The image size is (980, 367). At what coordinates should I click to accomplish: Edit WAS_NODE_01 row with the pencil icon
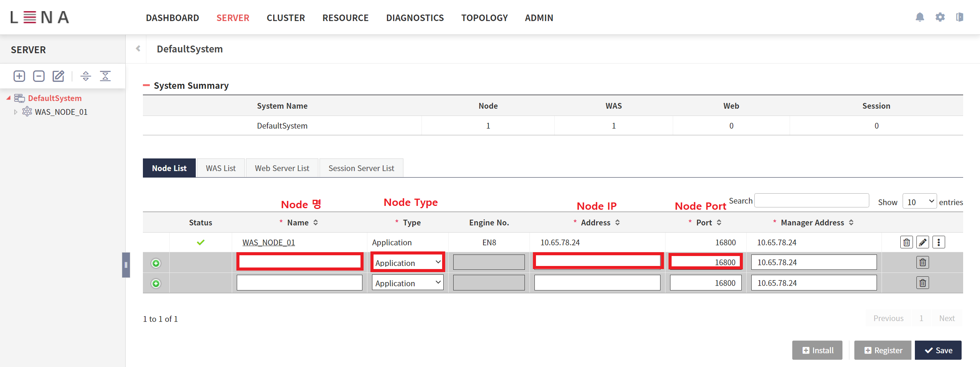pos(922,242)
